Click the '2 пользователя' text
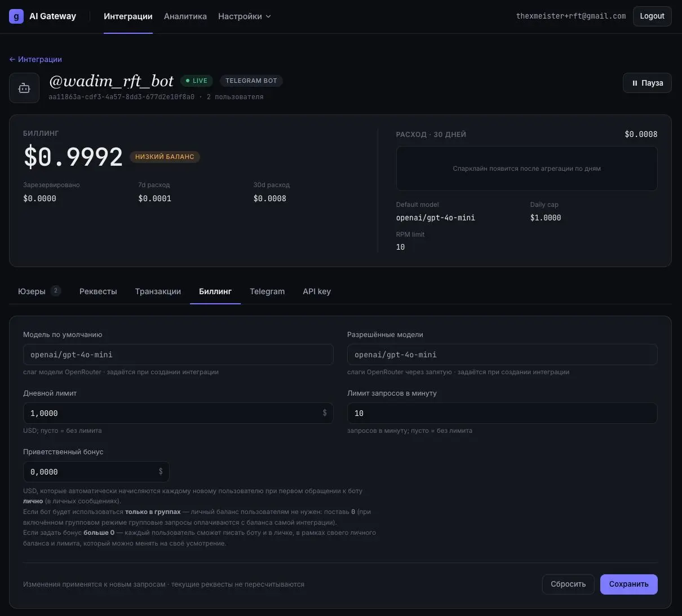This screenshot has width=682, height=616. [x=235, y=97]
